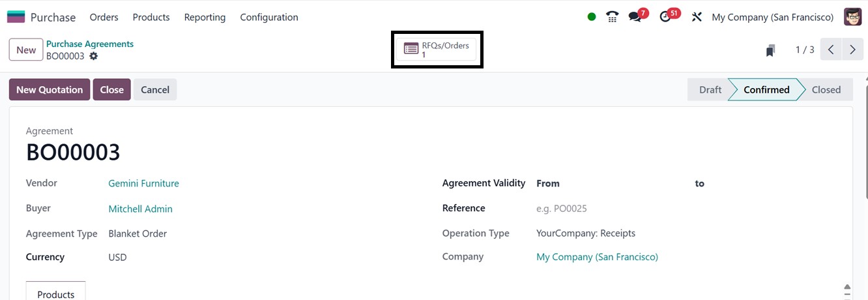Screen dimensions: 868x300
Task: Switch to the Products tab
Action: [x=56, y=294]
